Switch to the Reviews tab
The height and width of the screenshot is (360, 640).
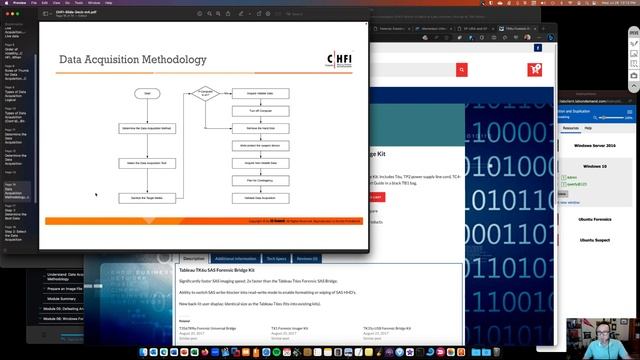307,259
